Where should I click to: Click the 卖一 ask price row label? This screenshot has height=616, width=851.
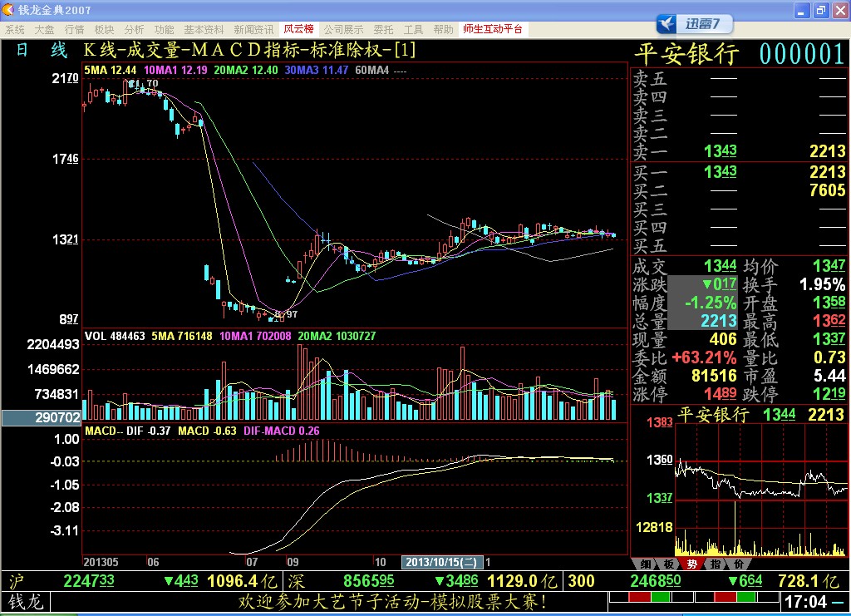(650, 151)
